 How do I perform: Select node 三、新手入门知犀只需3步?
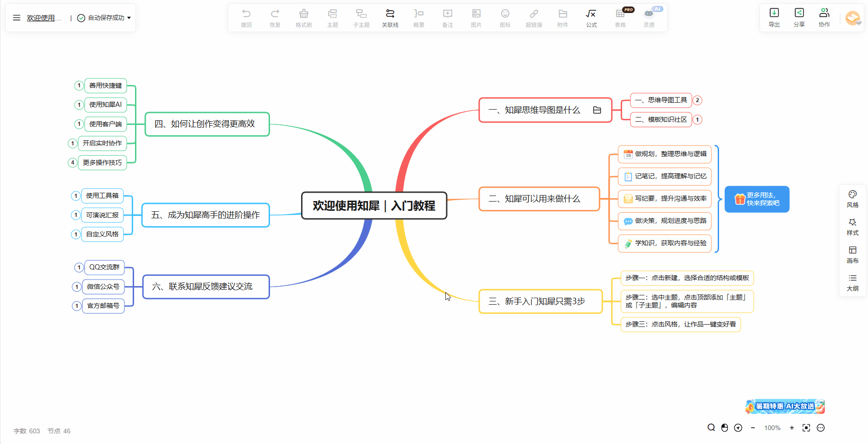pyautogui.click(x=540, y=301)
